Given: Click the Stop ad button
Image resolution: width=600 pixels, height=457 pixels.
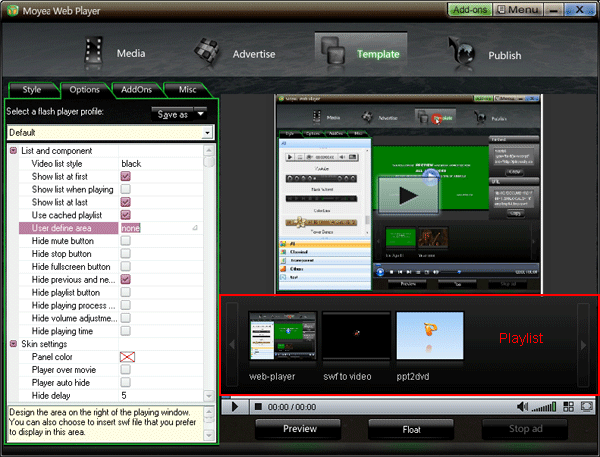Looking at the screenshot, I should click(525, 429).
